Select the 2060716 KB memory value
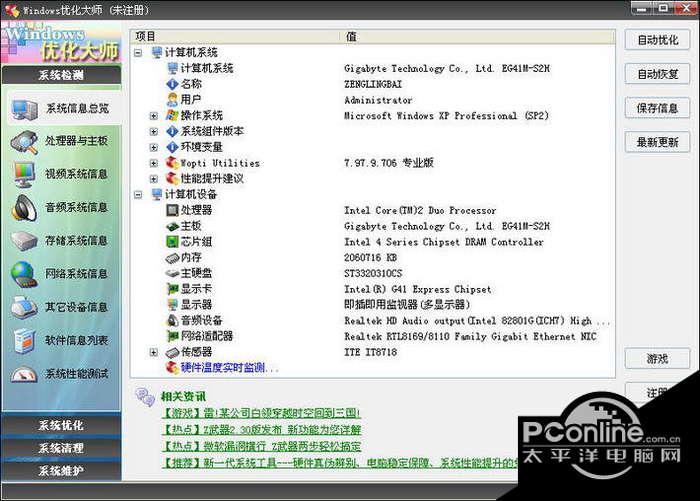The height and width of the screenshot is (501, 700). coord(370,258)
